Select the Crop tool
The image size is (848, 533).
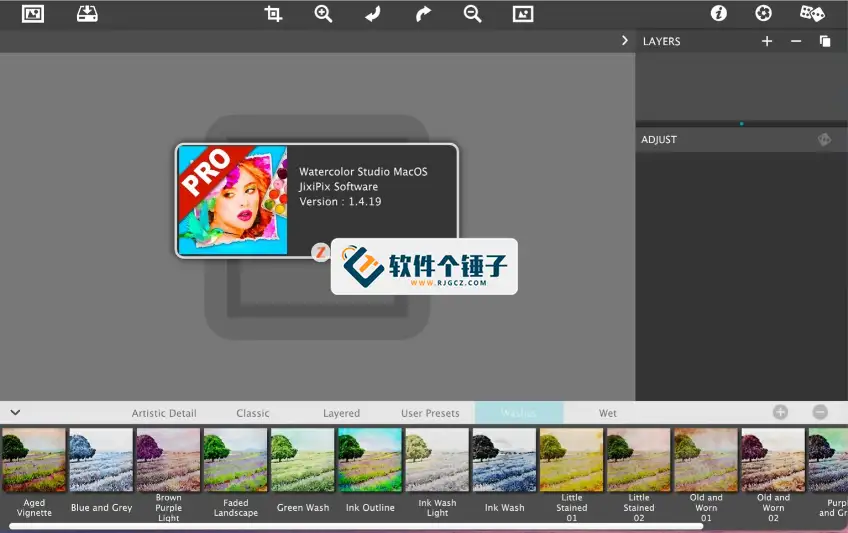(x=273, y=14)
